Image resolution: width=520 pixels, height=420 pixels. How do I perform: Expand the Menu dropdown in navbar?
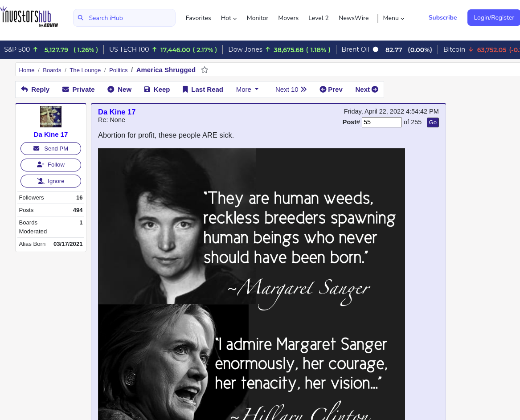(393, 18)
